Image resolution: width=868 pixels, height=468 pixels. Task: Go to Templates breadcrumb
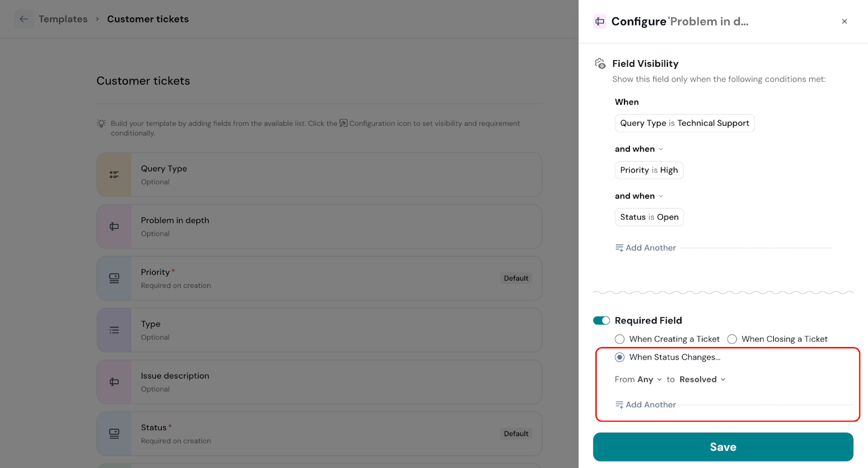[x=63, y=19]
